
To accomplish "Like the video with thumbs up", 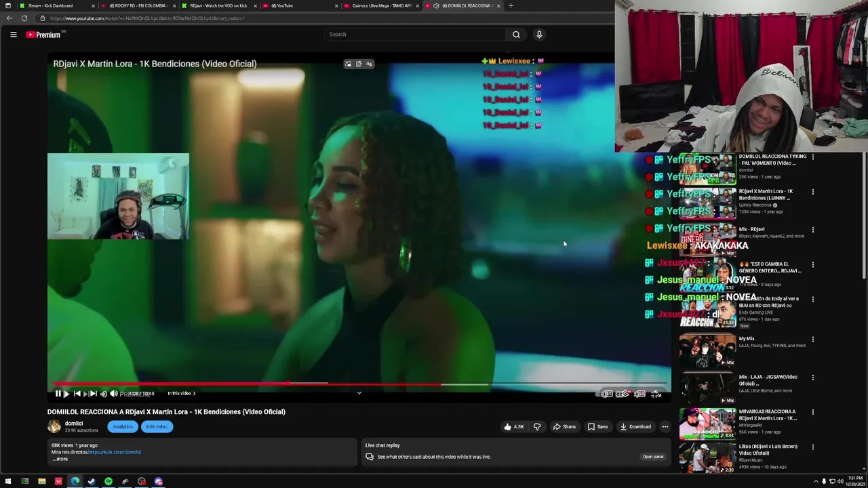I will pyautogui.click(x=513, y=426).
